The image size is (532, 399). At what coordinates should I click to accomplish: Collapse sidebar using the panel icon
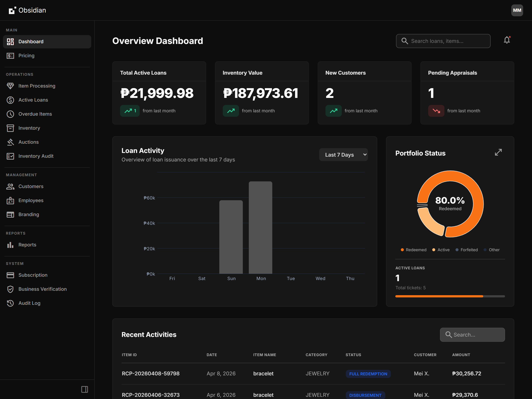(x=84, y=389)
